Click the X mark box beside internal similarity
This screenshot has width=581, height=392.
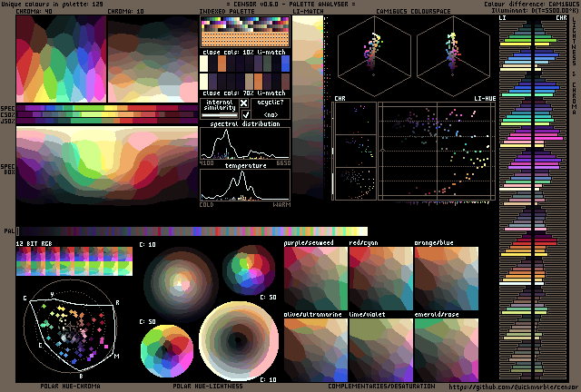click(x=244, y=103)
